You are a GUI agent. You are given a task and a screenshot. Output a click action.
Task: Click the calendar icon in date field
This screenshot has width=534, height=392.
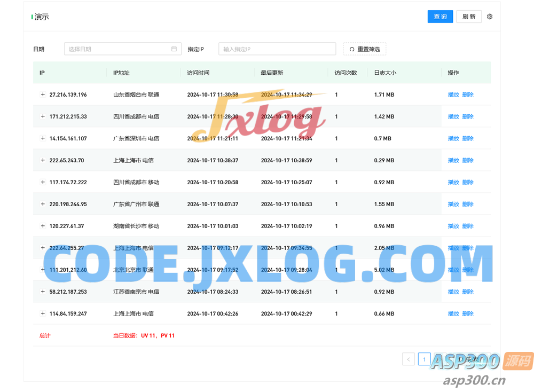click(x=174, y=49)
